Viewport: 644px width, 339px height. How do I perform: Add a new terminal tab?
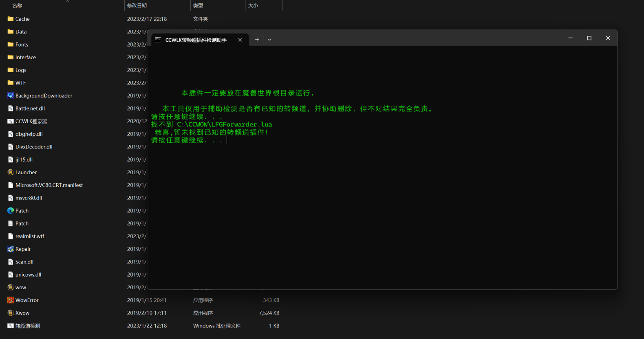coord(257,40)
